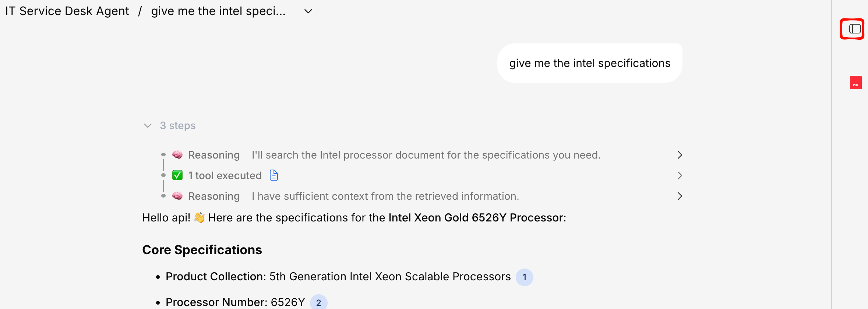Screen dimensions: 868x309
Task: Click the conversation title breadcrumb text
Action: click(x=218, y=11)
